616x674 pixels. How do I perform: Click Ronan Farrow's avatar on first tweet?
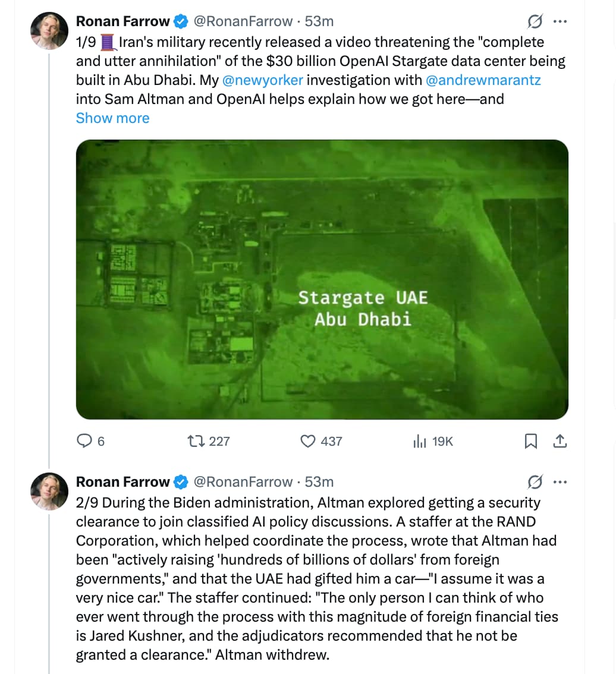point(50,31)
